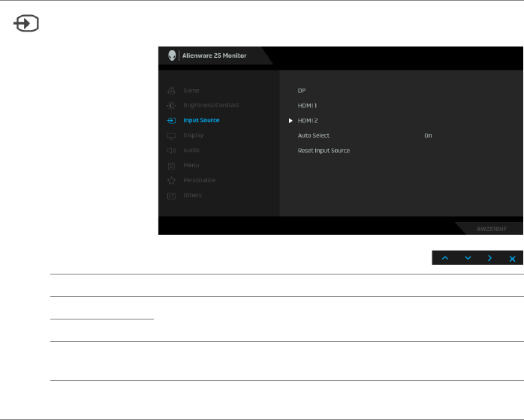
Task: Open the Personalize menu item
Action: pos(199,180)
